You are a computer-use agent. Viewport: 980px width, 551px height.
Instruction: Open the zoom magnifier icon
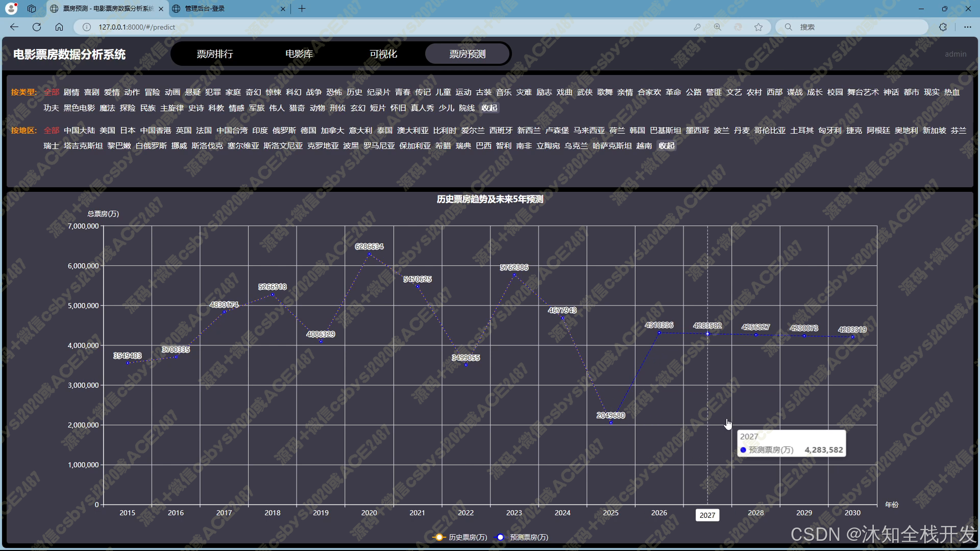pyautogui.click(x=718, y=27)
